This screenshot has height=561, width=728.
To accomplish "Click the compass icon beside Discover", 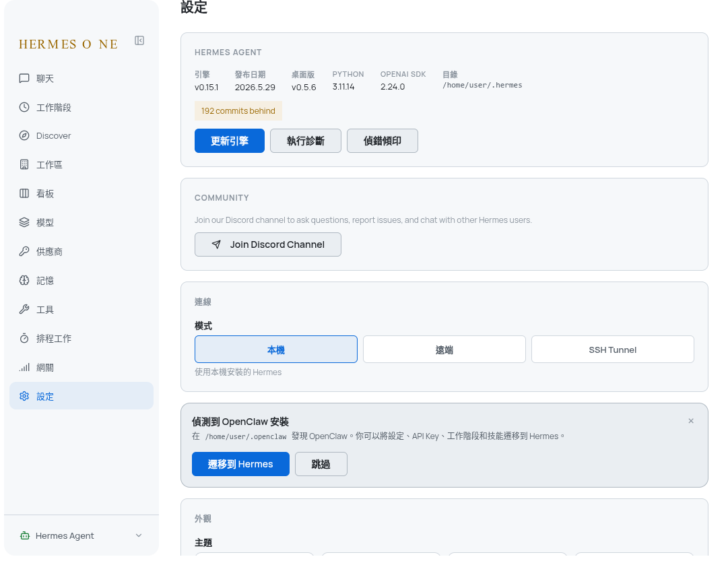I will (24, 135).
